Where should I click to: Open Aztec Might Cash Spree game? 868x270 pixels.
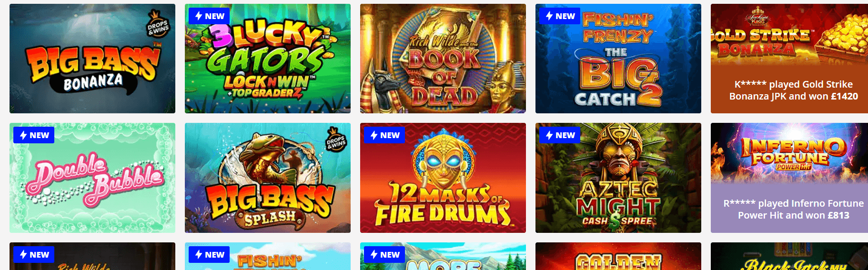pyautogui.click(x=618, y=178)
